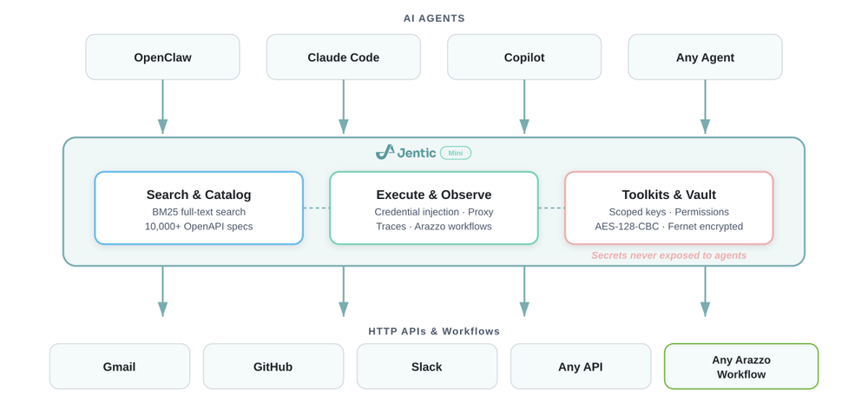Select the Copilot agent box
Screen dimensions: 868x416
tap(524, 57)
